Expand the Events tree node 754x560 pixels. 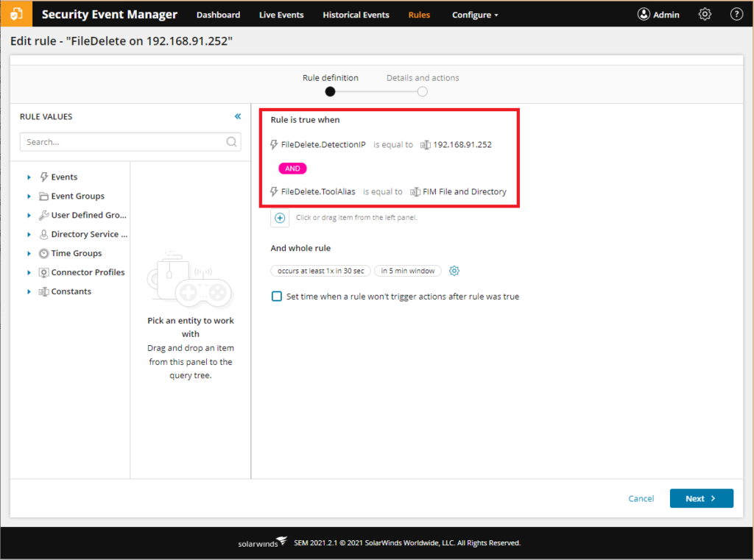(x=29, y=177)
